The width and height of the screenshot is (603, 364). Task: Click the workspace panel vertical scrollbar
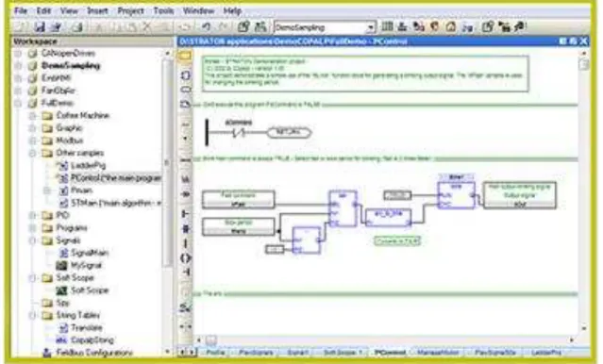(167, 162)
